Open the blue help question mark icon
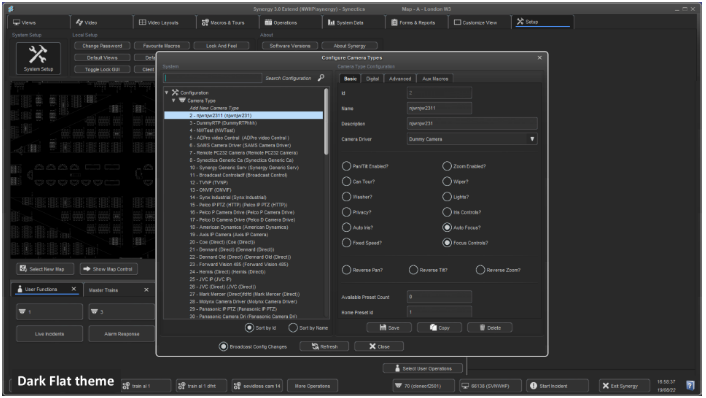Screen dimensions: 706x398 [690, 385]
